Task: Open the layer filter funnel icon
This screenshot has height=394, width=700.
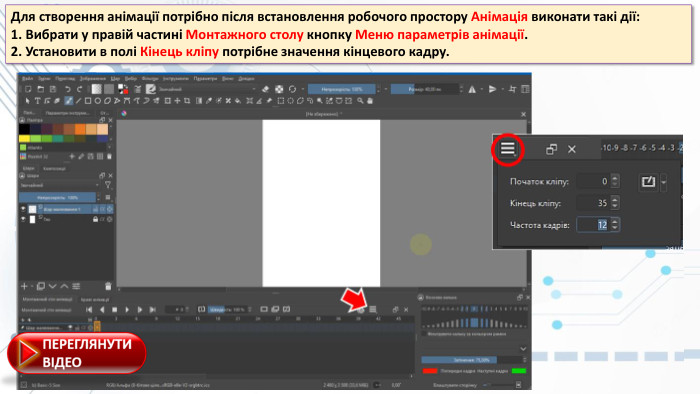Action: [108, 184]
